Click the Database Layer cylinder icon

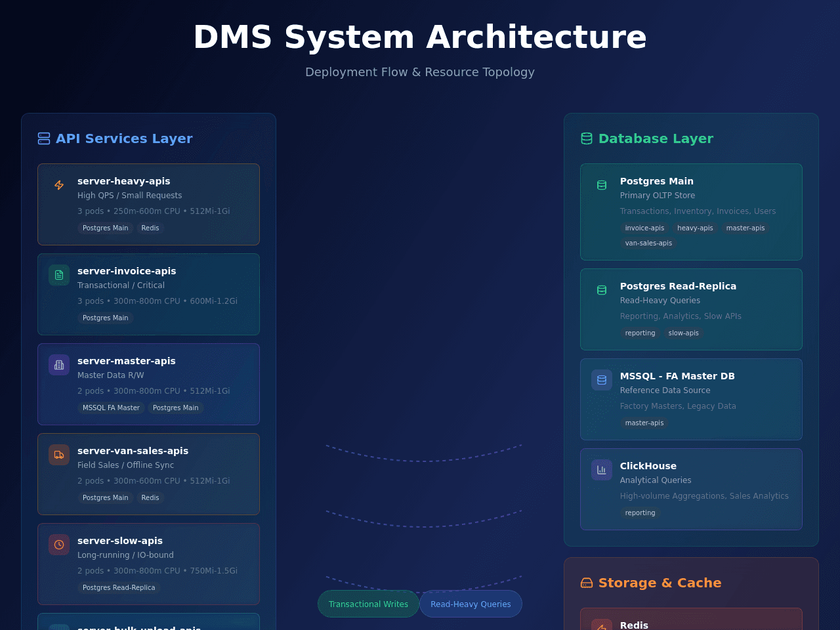[x=587, y=138]
